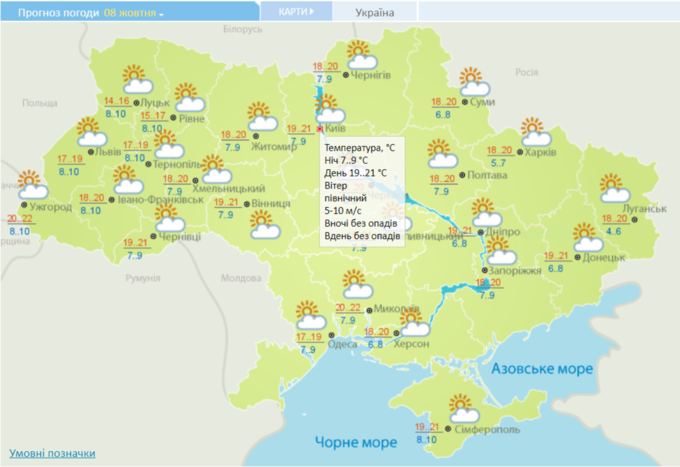The image size is (680, 467).
Task: Click Луганськ night temperature 4..6
Action: [614, 231]
